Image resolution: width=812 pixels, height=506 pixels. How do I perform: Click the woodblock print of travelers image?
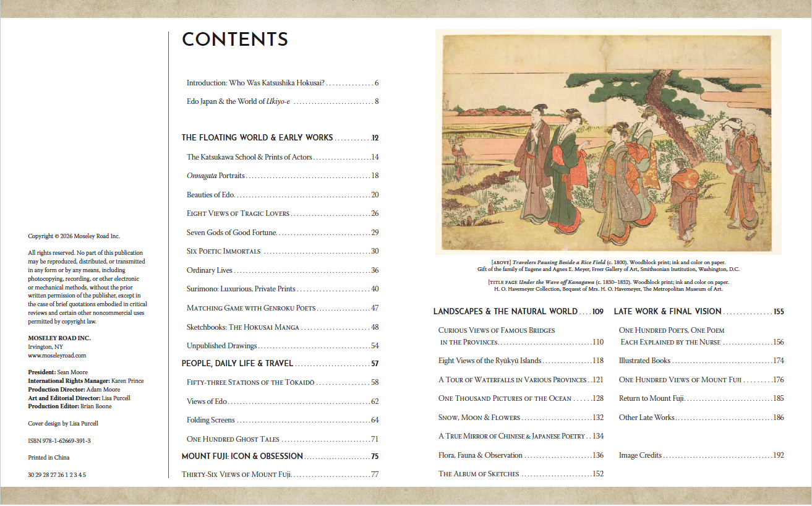pyautogui.click(x=609, y=142)
